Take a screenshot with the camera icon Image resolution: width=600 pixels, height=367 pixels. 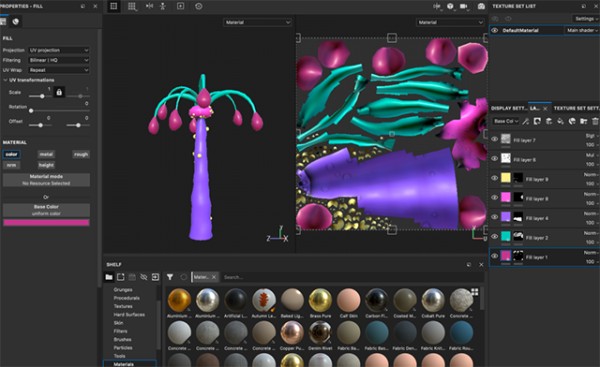(x=481, y=7)
